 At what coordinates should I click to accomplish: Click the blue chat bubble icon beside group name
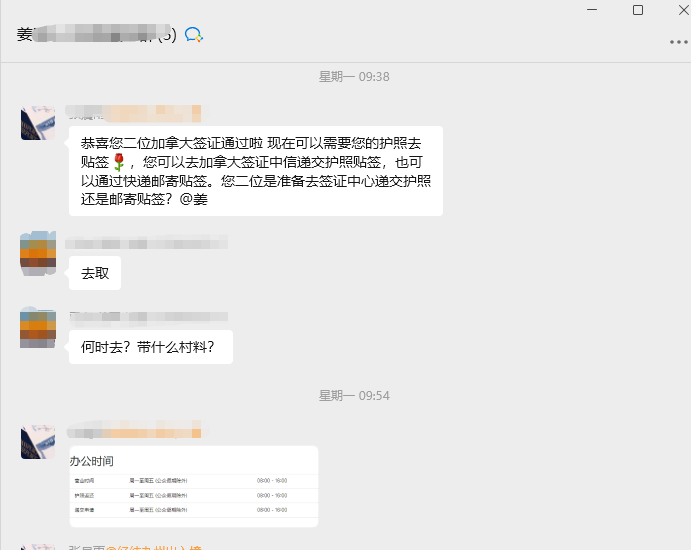tap(193, 34)
